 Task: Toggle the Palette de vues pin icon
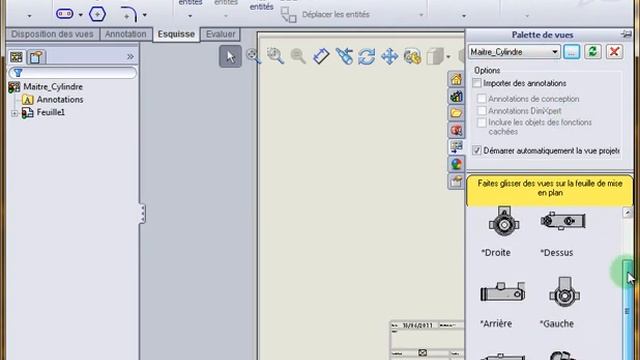click(x=626, y=35)
